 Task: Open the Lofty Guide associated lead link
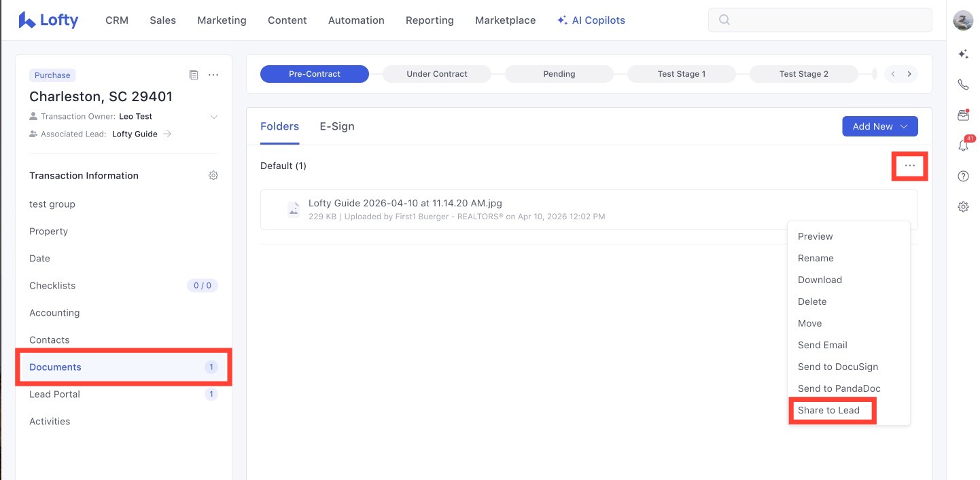(135, 134)
